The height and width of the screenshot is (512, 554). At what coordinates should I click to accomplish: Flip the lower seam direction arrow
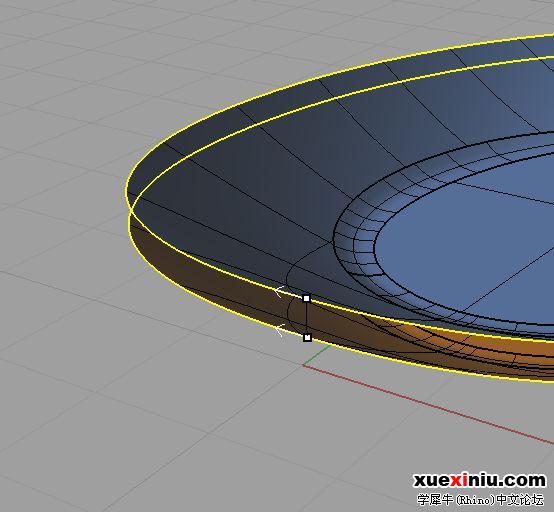[x=279, y=330]
